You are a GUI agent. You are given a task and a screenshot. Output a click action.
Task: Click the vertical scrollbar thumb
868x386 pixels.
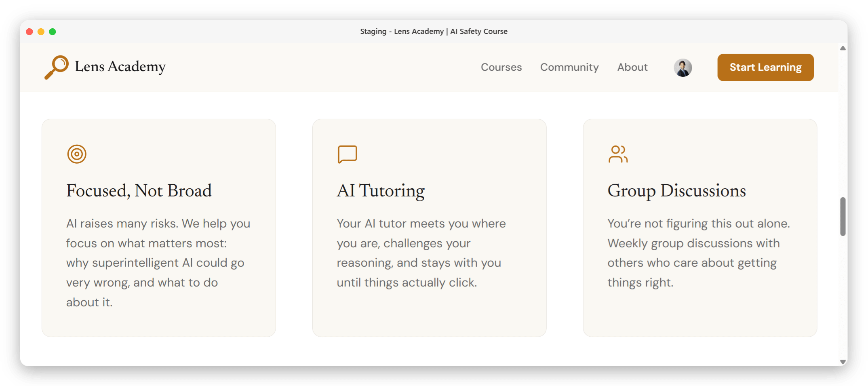coord(843,216)
